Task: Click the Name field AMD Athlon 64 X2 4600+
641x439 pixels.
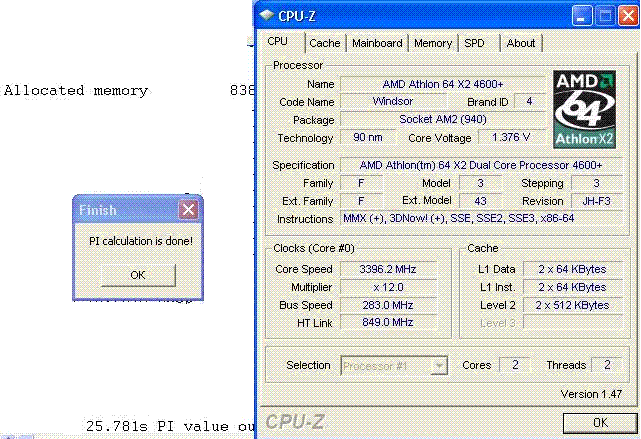Action: click(x=443, y=84)
